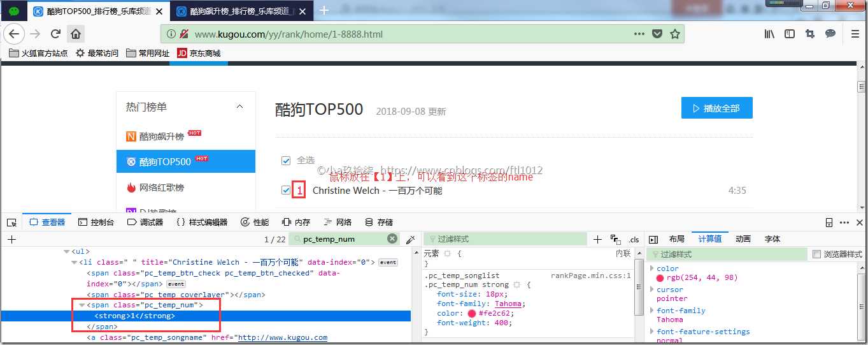Open the 存储 storage tab
The image size is (868, 345).
379,222
